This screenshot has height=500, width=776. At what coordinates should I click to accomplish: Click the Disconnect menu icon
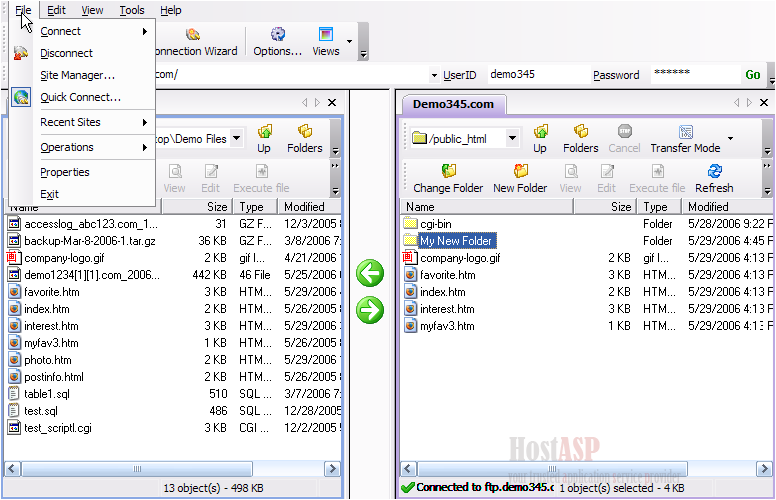click(x=21, y=53)
